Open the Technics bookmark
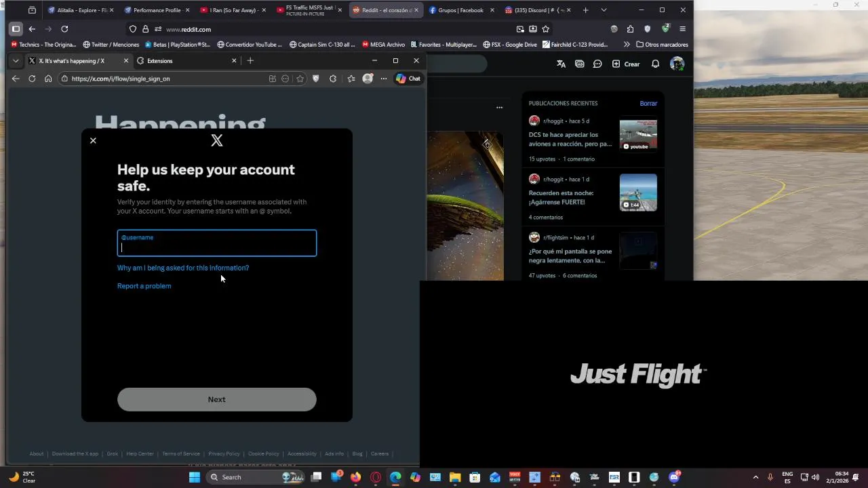This screenshot has width=868, height=488. coord(44,45)
